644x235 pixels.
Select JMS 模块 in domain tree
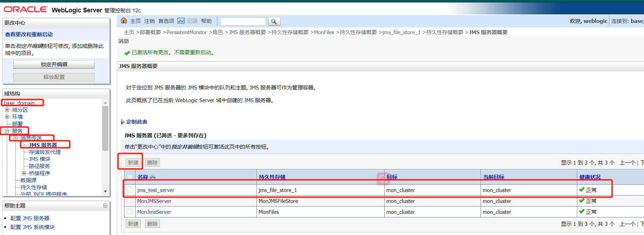40,159
